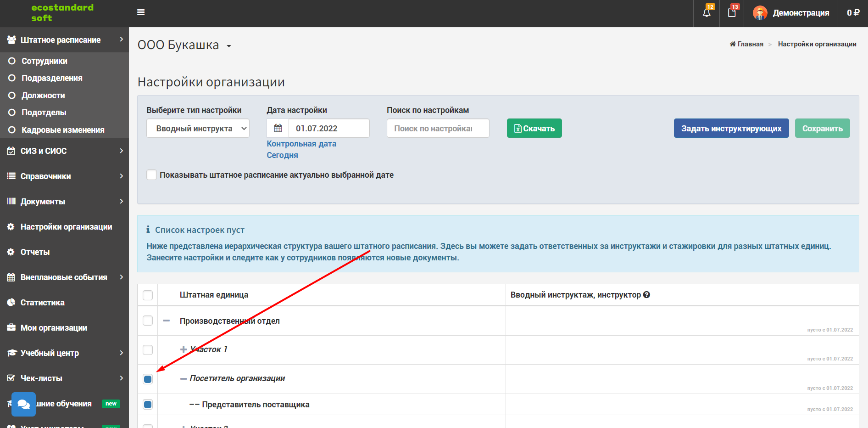Click the calendar icon by date field
Image resolution: width=868 pixels, height=428 pixels.
(x=278, y=128)
